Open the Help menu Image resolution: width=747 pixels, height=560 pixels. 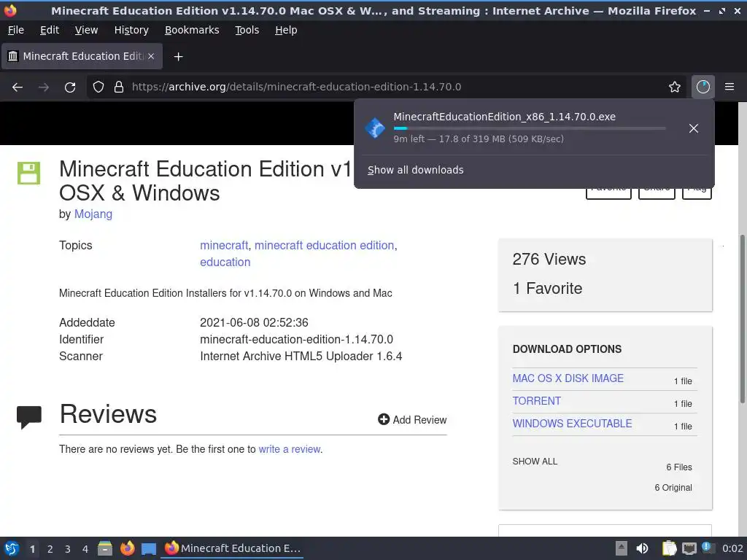(286, 30)
